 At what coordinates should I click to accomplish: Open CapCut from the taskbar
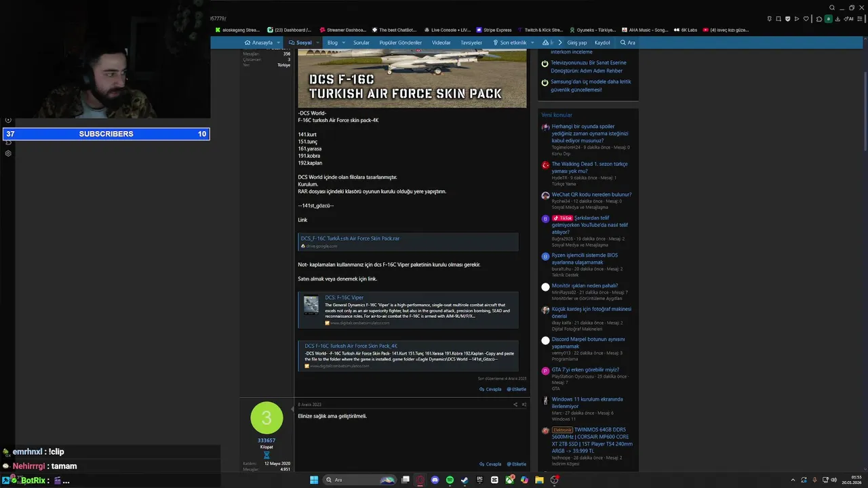click(494, 480)
